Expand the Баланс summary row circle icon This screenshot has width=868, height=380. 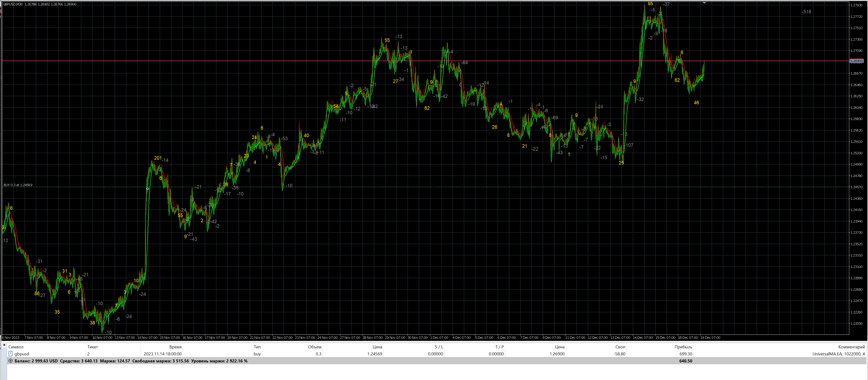[x=11, y=361]
